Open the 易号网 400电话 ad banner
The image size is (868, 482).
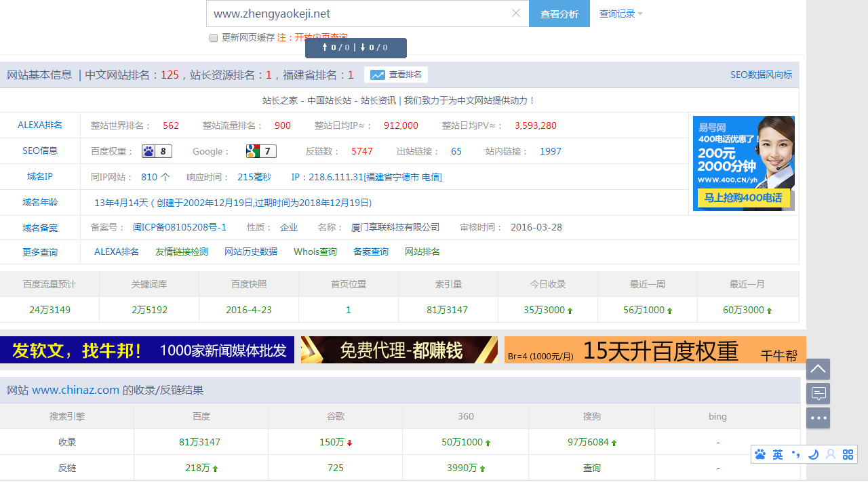point(744,163)
